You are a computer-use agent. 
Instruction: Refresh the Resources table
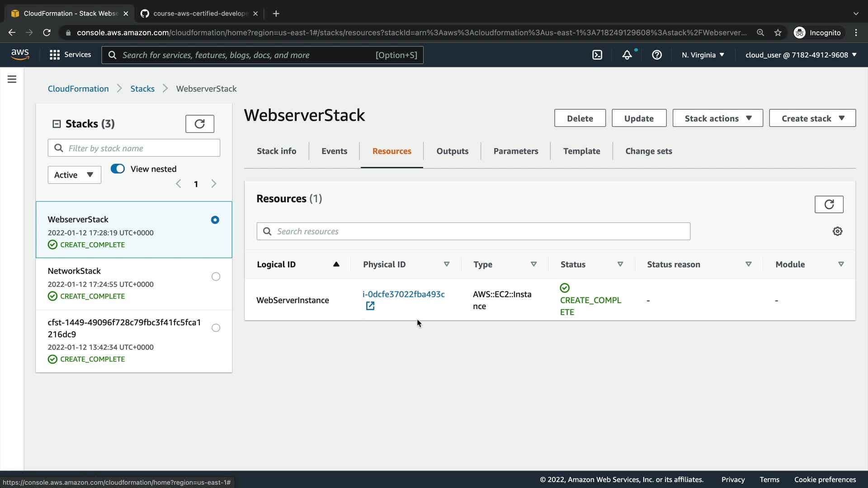pos(829,204)
